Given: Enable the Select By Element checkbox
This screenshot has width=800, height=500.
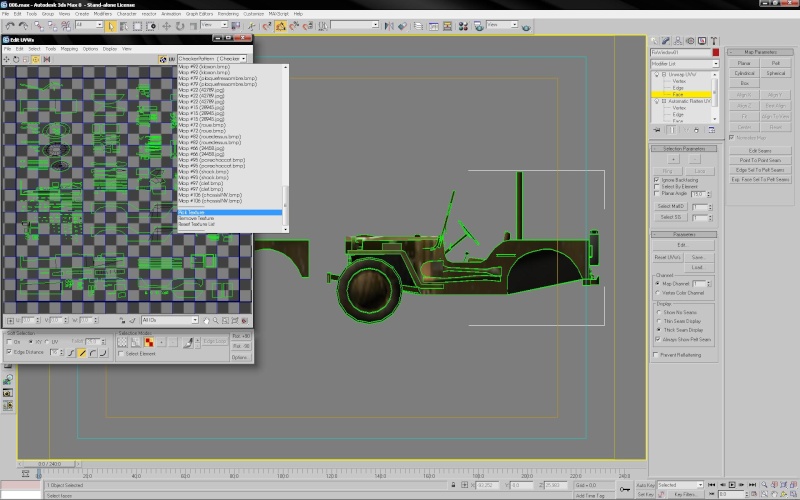Looking at the screenshot, I should tap(657, 187).
